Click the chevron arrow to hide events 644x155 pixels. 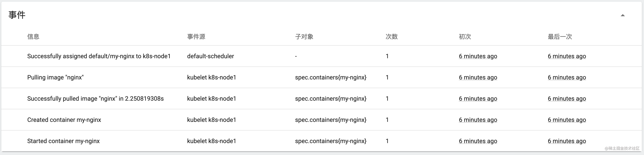pyautogui.click(x=623, y=15)
